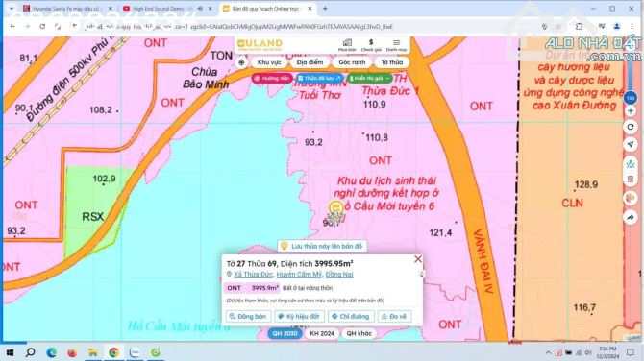
Task: Open Chrome from the taskbar
Action: pyautogui.click(x=113, y=352)
